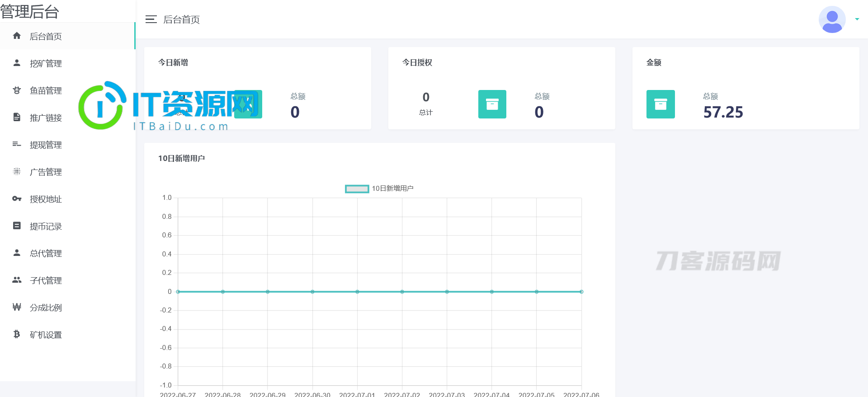Image resolution: width=868 pixels, height=397 pixels.
Task: Click the person icon beside 挖矿管理
Action: 17,63
